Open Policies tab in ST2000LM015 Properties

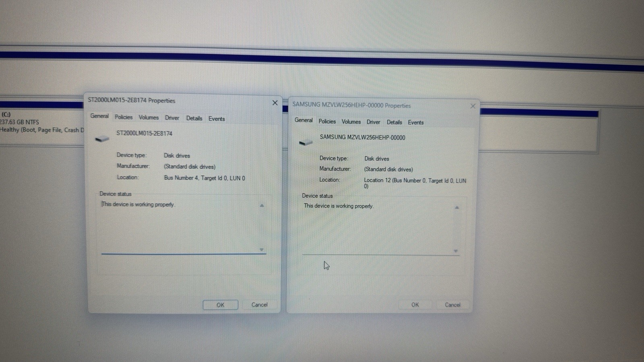pos(124,117)
